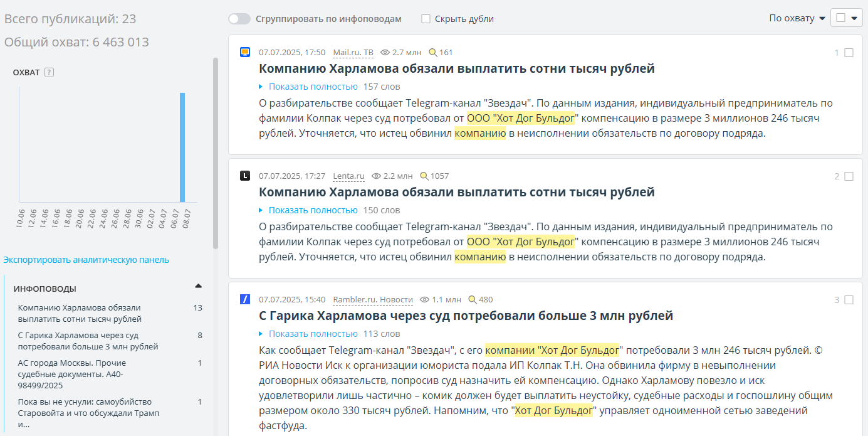Click magnifier icon beside 161

[432, 52]
